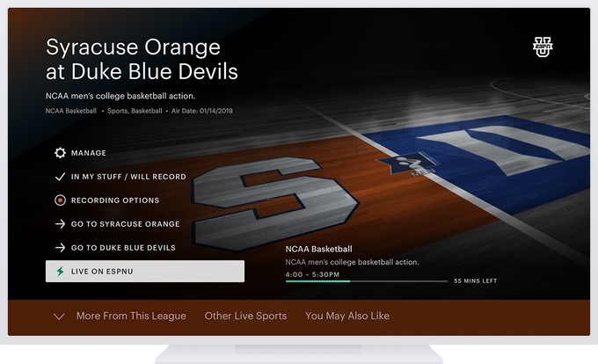Select GO TO DUKE BLUE DEVILS
The width and height of the screenshot is (598, 364).
pos(123,248)
